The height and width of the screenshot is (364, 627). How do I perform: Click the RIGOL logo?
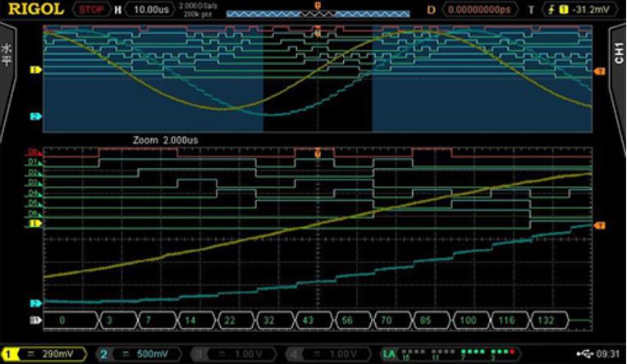[x=36, y=10]
